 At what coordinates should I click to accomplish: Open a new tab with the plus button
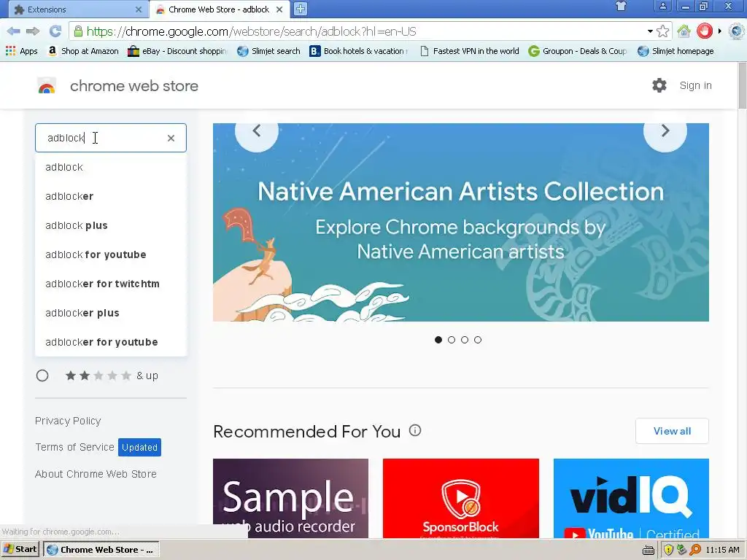(300, 9)
